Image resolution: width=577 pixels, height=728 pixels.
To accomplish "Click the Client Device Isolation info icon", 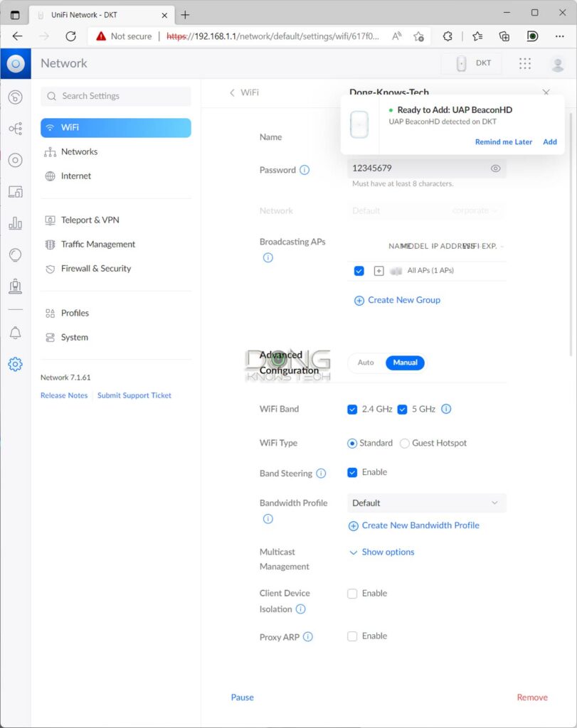I will 300,609.
